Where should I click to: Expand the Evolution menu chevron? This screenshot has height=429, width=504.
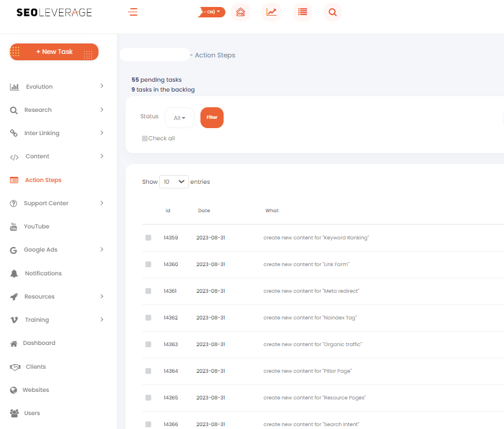click(102, 86)
